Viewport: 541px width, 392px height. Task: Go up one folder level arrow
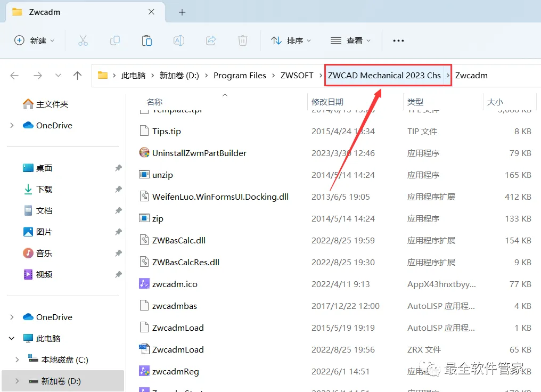[77, 75]
